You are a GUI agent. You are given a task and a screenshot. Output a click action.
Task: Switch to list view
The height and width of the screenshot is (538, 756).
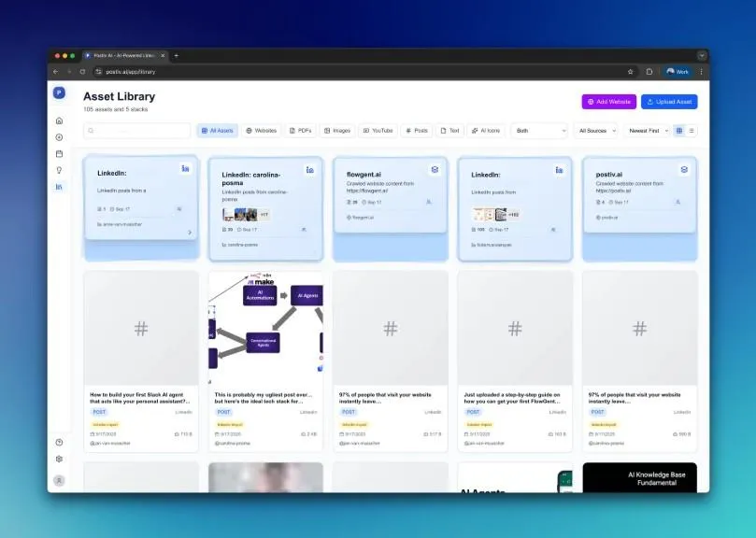[692, 131]
